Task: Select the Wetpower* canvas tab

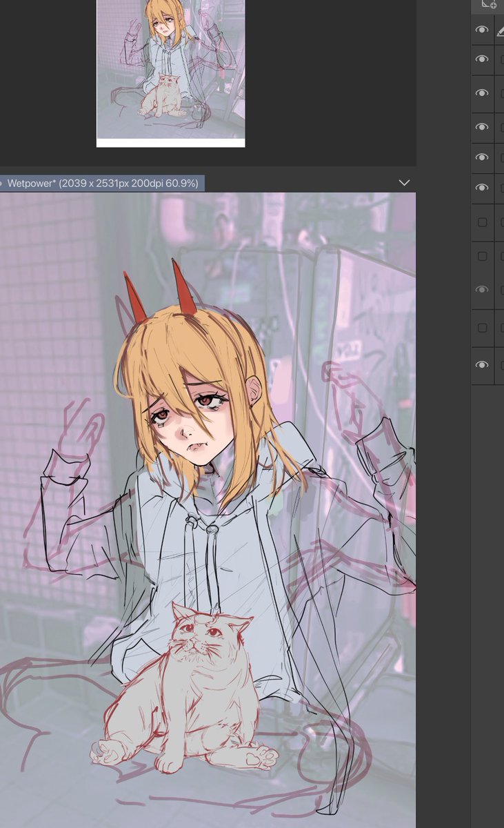Action: point(102,183)
